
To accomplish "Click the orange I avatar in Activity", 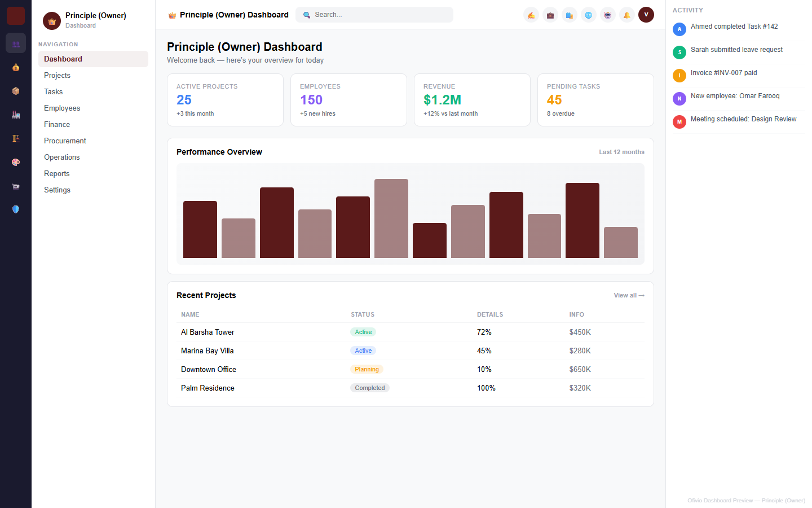I will (x=679, y=75).
